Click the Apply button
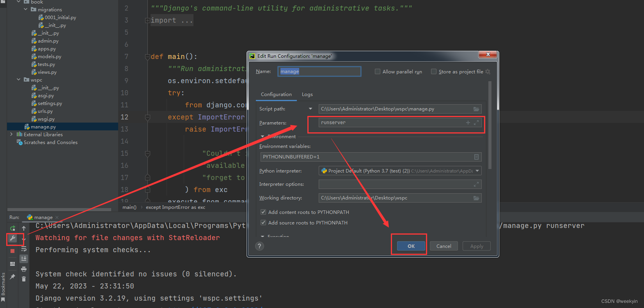The width and height of the screenshot is (644, 308). 477,246
